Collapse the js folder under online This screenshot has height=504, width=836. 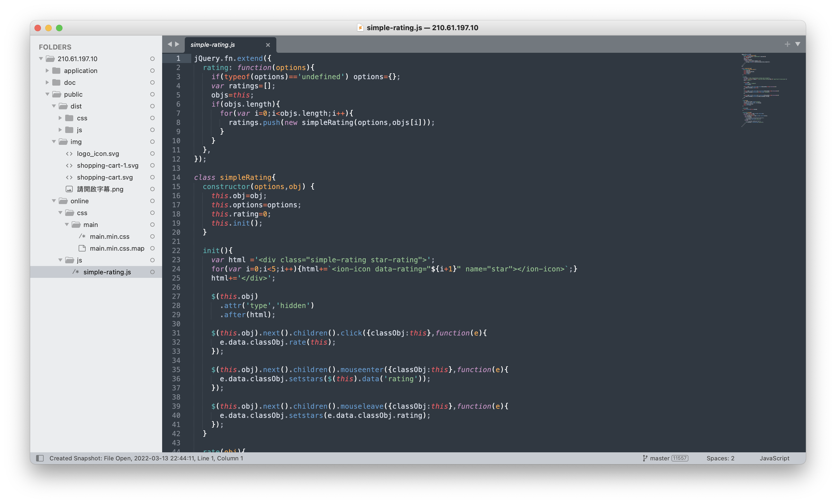pos(60,260)
